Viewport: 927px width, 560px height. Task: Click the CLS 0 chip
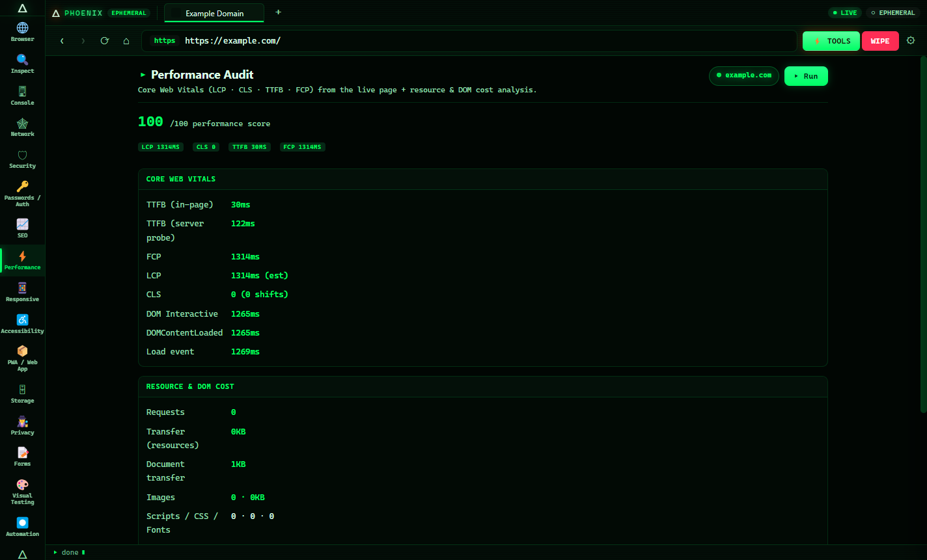click(206, 147)
